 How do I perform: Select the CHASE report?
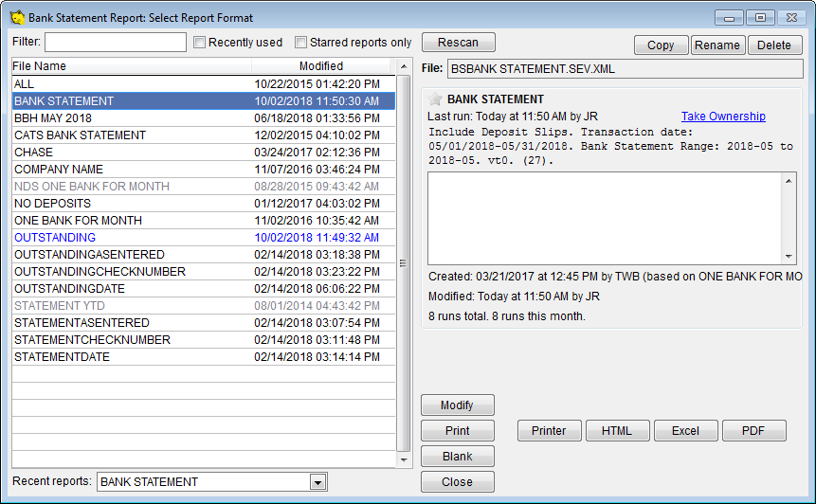(x=204, y=153)
